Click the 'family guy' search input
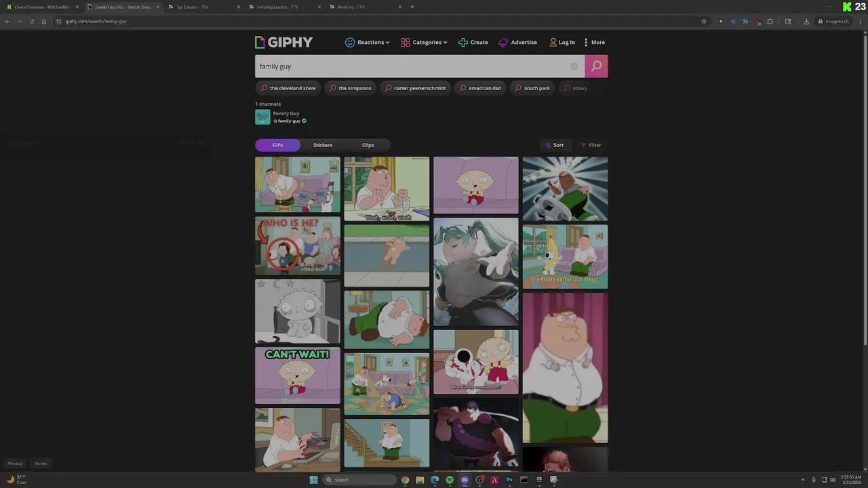The width and height of the screenshot is (868, 488). [x=420, y=66]
